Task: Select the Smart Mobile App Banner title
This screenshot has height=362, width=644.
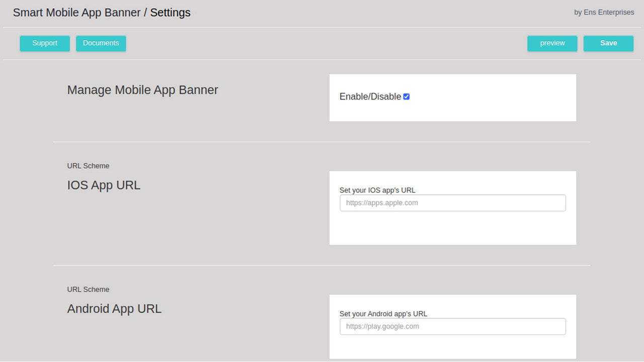Action: pos(76,12)
